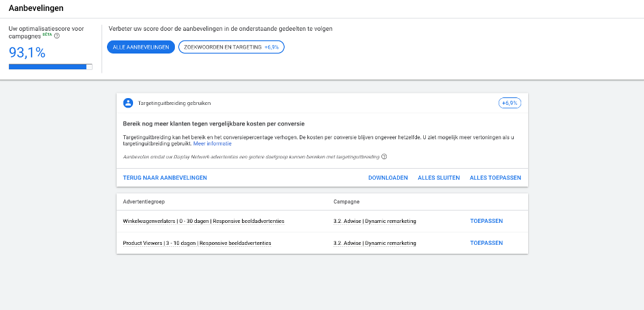The image size is (644, 310).
Task: Select the Alle Aanbevelingen filter chip
Action: pyautogui.click(x=141, y=47)
